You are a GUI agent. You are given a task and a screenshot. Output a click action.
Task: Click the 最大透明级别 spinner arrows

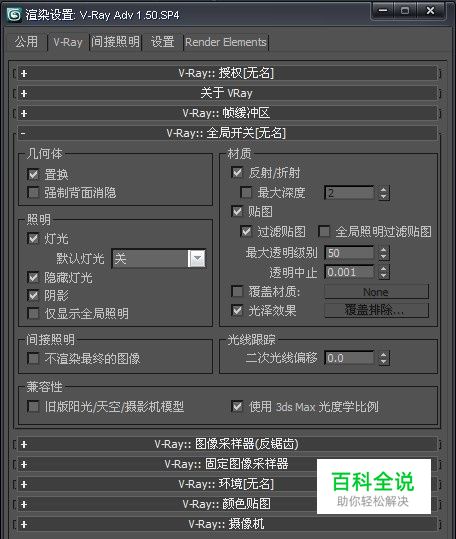pyautogui.click(x=384, y=253)
